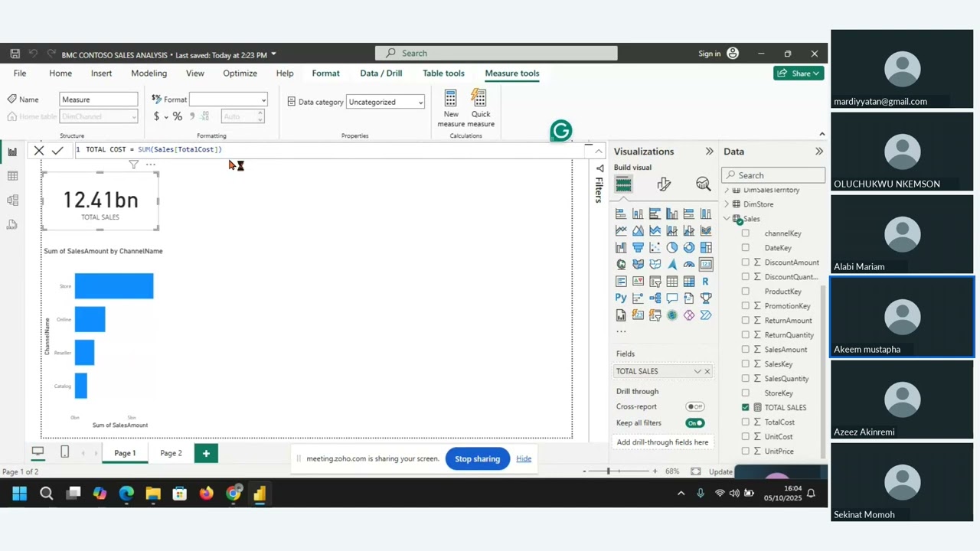Screen dimensions: 980x551
Task: Go to the Page 2 tab
Action: click(171, 453)
